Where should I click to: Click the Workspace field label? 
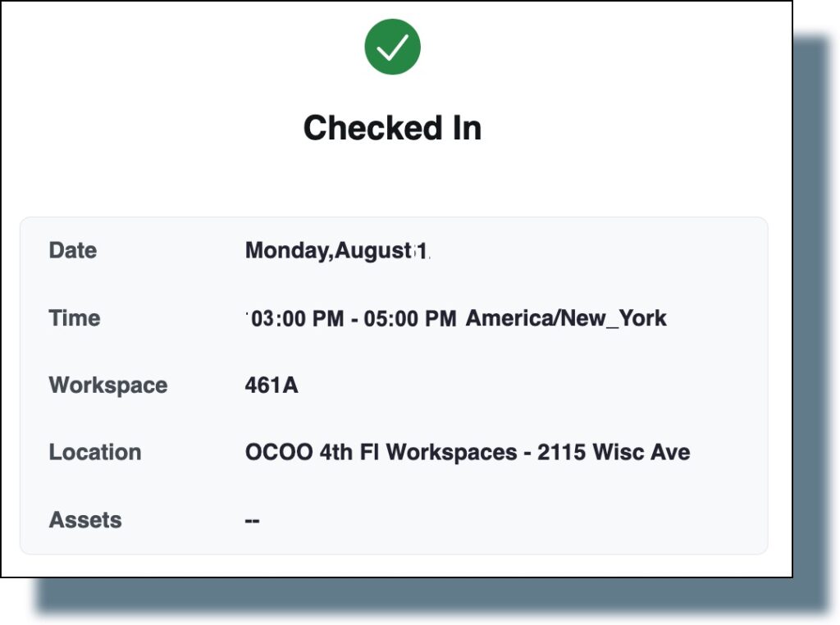point(107,385)
